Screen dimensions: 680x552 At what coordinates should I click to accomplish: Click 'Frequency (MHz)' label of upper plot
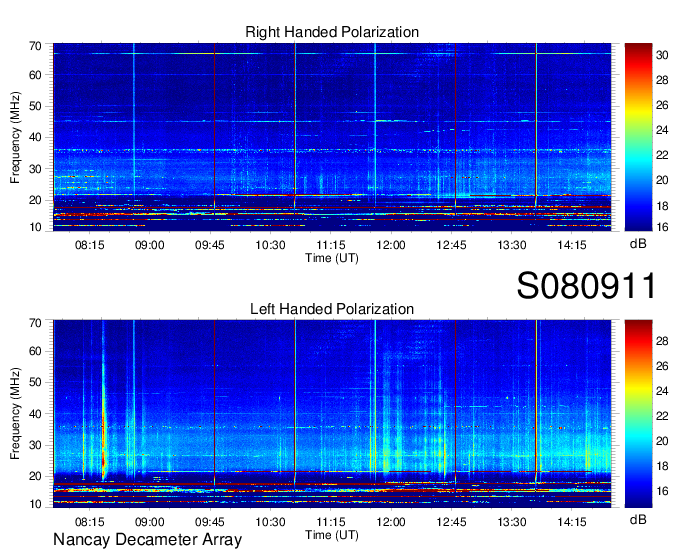click(15, 137)
